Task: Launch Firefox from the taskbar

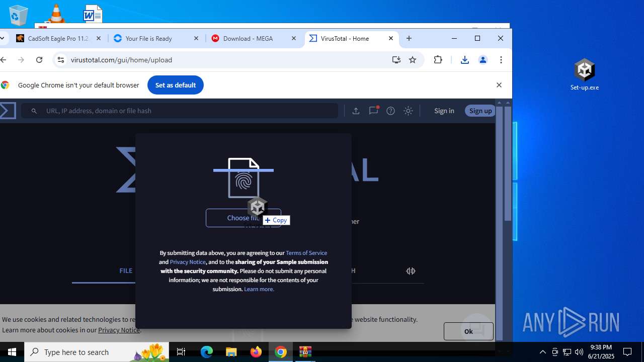Action: coord(256,352)
